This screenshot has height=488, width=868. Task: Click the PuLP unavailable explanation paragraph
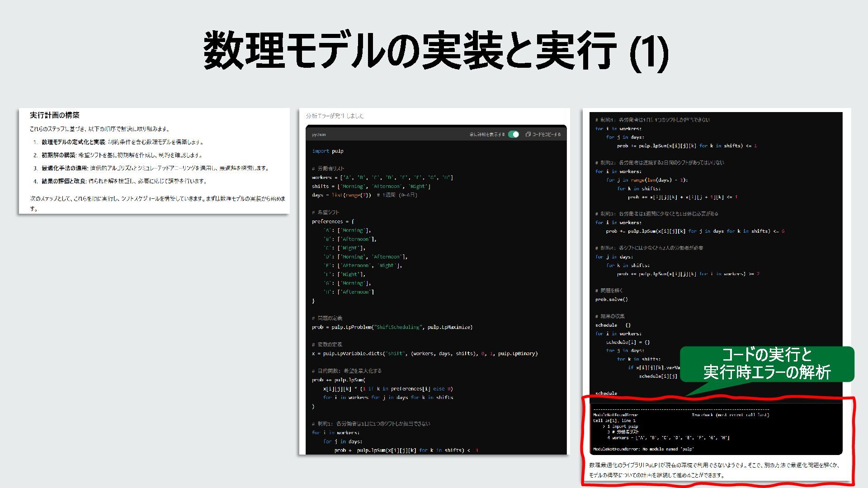(x=714, y=470)
